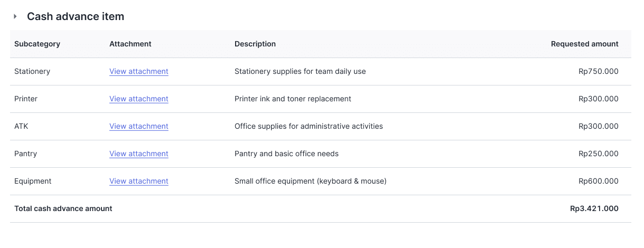This screenshot has width=644, height=248.
Task: Expand the Cash advance item section arrow
Action: 15,16
